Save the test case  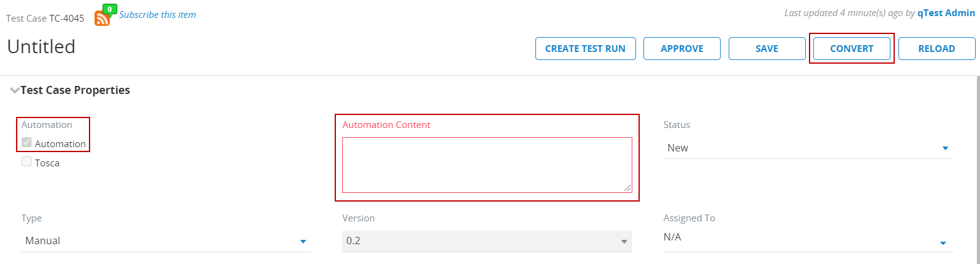click(767, 49)
